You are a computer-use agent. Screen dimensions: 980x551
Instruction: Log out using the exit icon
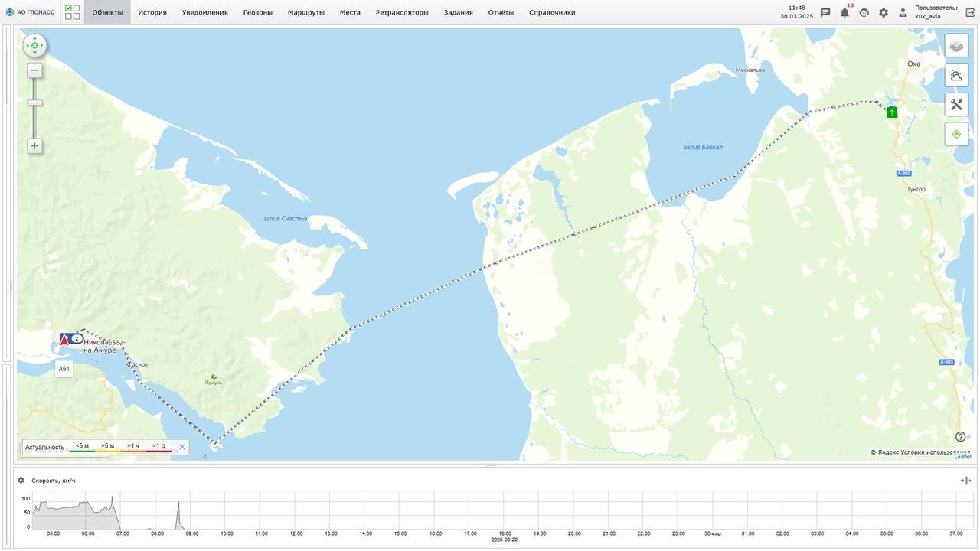point(970,13)
